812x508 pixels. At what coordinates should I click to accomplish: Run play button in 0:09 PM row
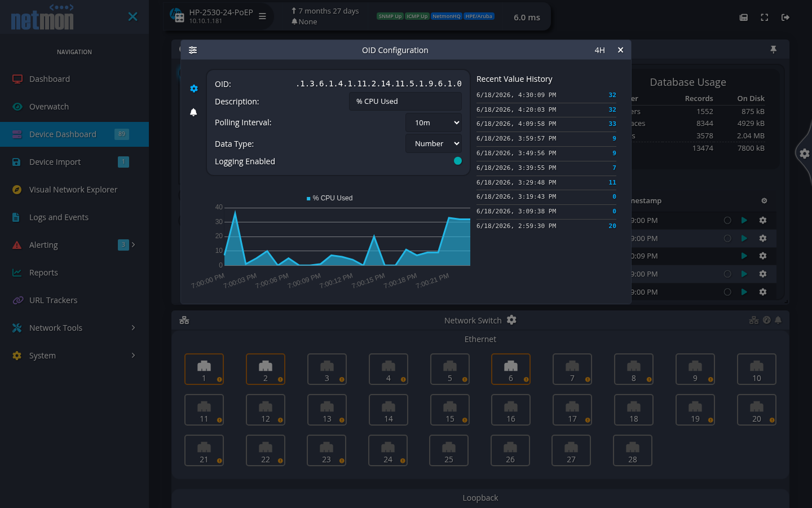pos(744,256)
